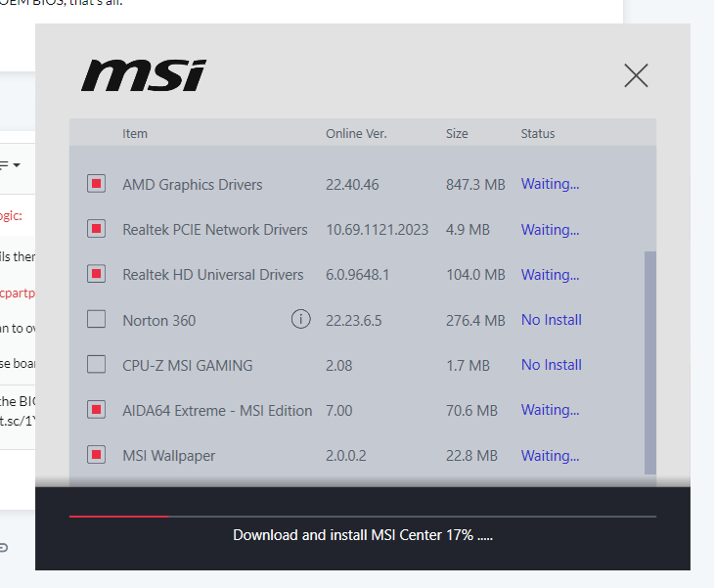Viewport: 714px width, 588px height.
Task: Click the driver list scrollbar thumb
Action: pyautogui.click(x=650, y=363)
